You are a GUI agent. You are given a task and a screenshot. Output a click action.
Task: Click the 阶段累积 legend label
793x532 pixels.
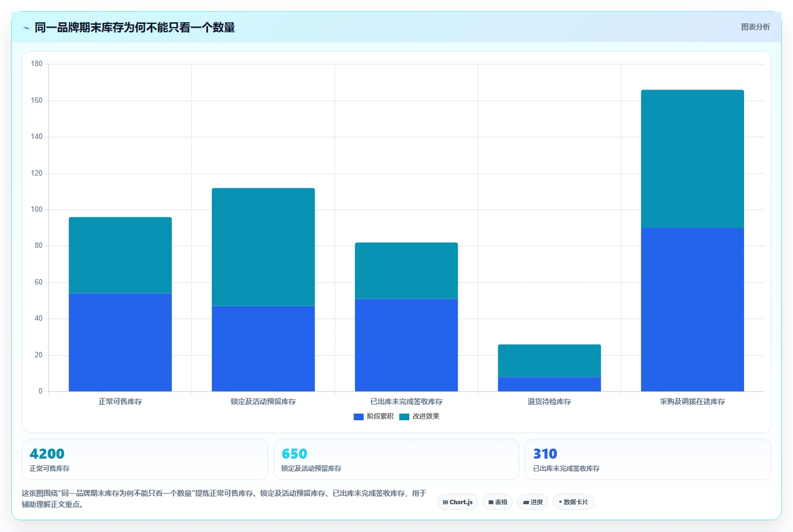coord(380,416)
